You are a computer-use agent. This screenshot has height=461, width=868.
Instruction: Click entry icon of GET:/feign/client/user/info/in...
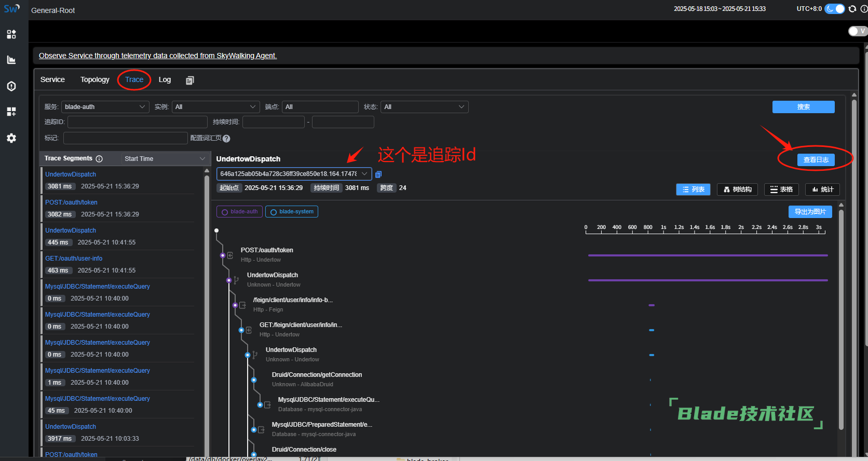click(x=249, y=330)
